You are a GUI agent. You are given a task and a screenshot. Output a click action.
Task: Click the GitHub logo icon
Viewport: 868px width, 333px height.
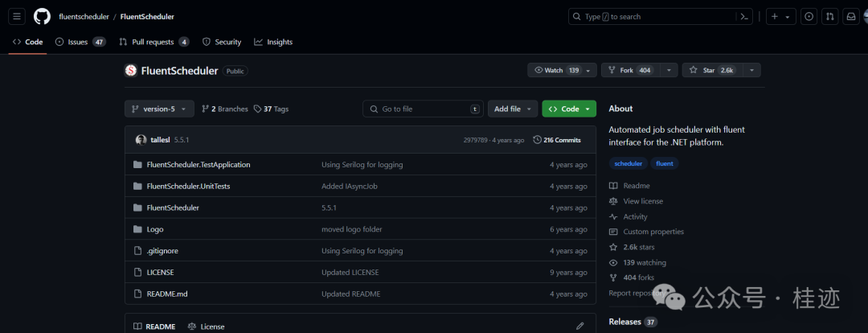point(43,16)
